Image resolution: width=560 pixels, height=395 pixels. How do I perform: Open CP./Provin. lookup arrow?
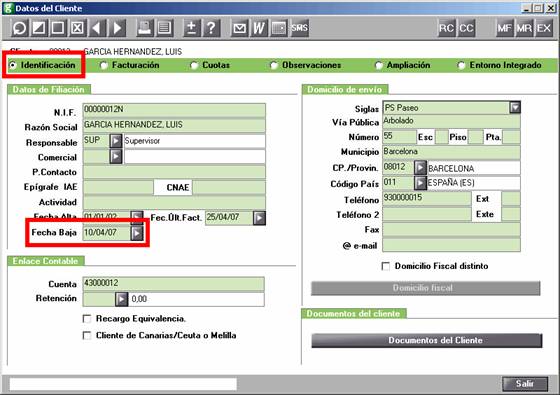(x=420, y=168)
